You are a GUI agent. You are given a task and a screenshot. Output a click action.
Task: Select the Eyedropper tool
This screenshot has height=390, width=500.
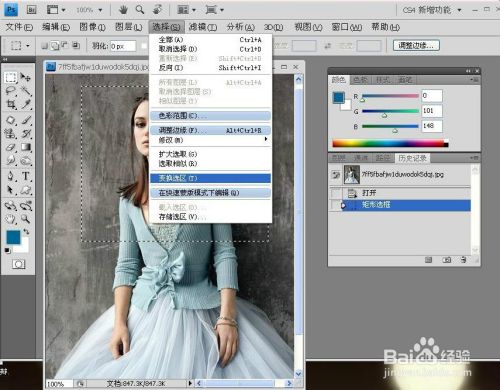pyautogui.click(x=26, y=104)
